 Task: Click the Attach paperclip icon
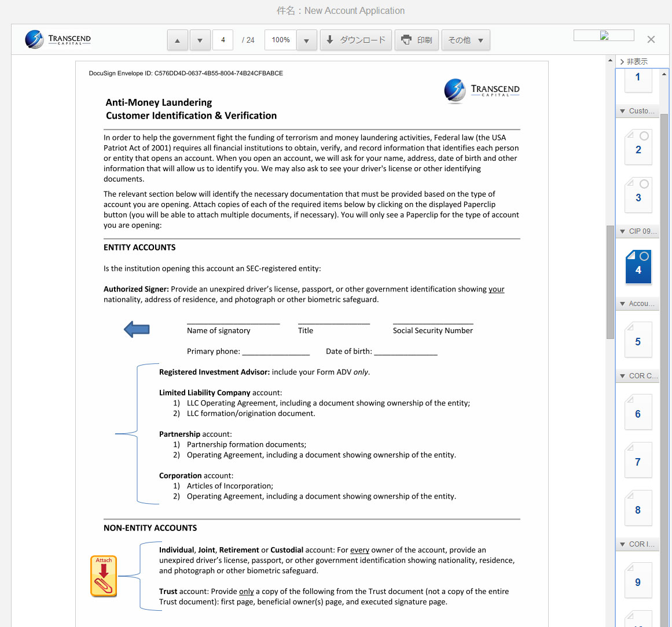[x=104, y=576]
